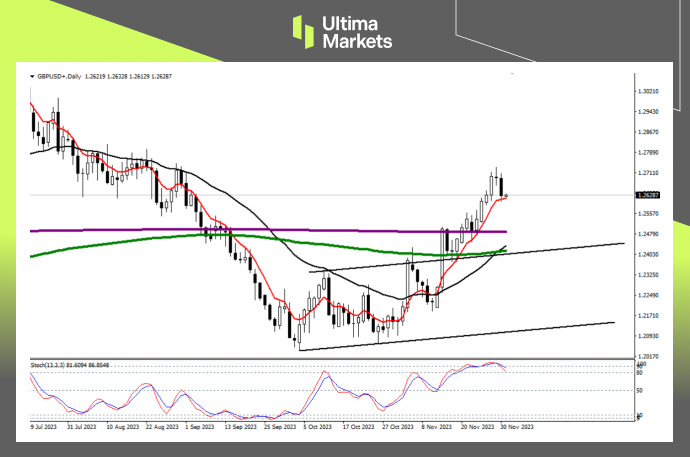Select the green long-term moving average line

click(150, 239)
